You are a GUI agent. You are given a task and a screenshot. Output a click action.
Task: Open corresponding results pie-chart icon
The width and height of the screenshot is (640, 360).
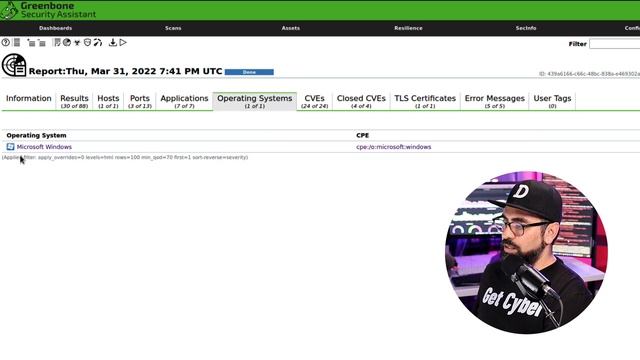(67, 42)
